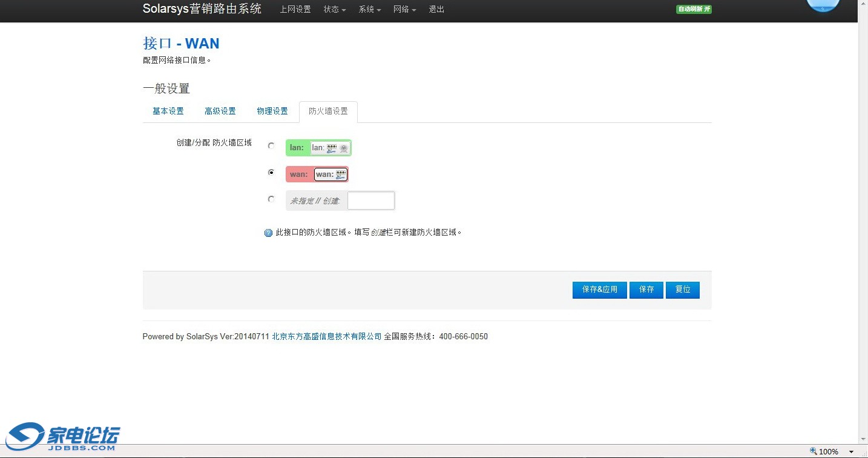868x458 pixels.
Task: Open the zoom level dropdown arrow
Action: point(851,452)
